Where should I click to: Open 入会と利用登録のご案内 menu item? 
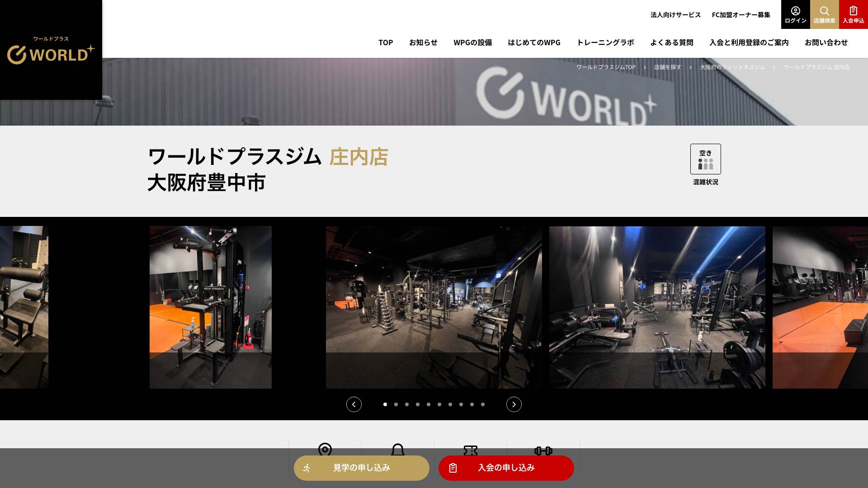749,42
